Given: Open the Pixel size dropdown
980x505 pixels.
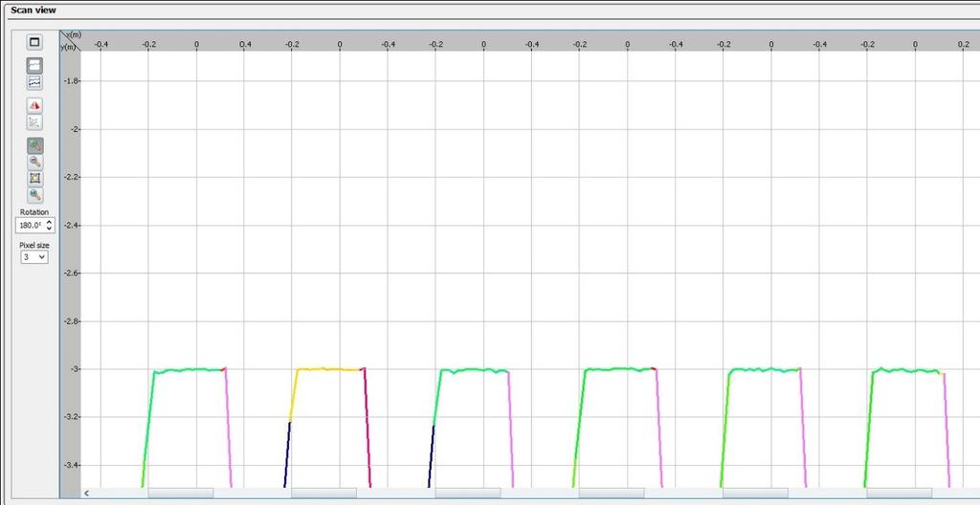Looking at the screenshot, I should click(34, 257).
